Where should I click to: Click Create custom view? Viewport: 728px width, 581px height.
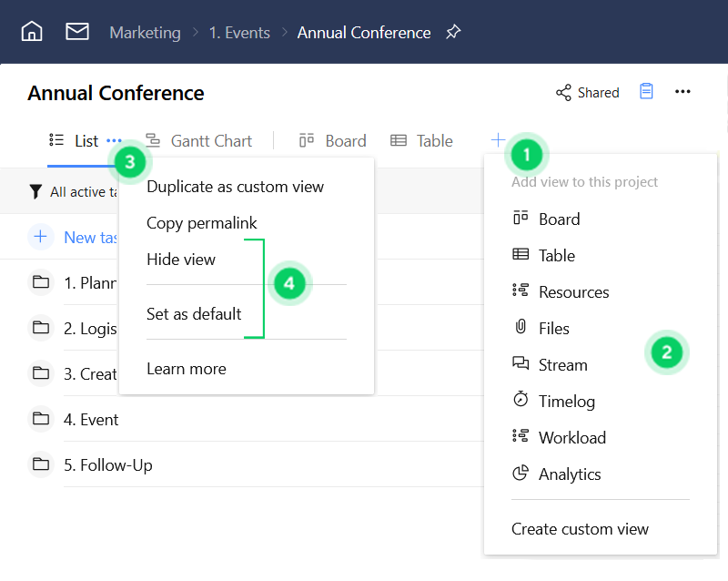coord(580,528)
